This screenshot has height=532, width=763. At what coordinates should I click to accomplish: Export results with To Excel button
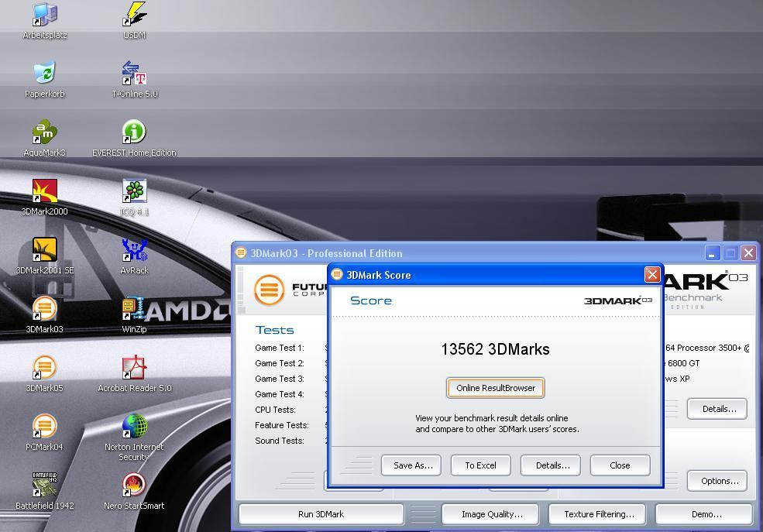coord(481,465)
